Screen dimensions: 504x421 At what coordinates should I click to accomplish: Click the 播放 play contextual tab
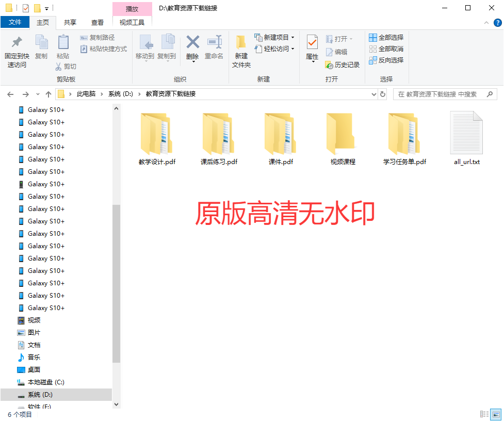pyautogui.click(x=132, y=9)
